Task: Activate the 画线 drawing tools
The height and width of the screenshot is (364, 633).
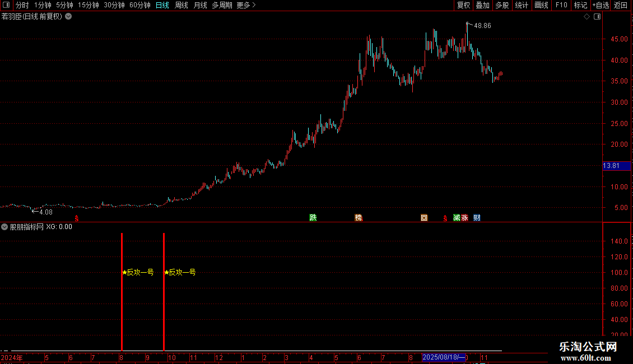Action: (541, 5)
